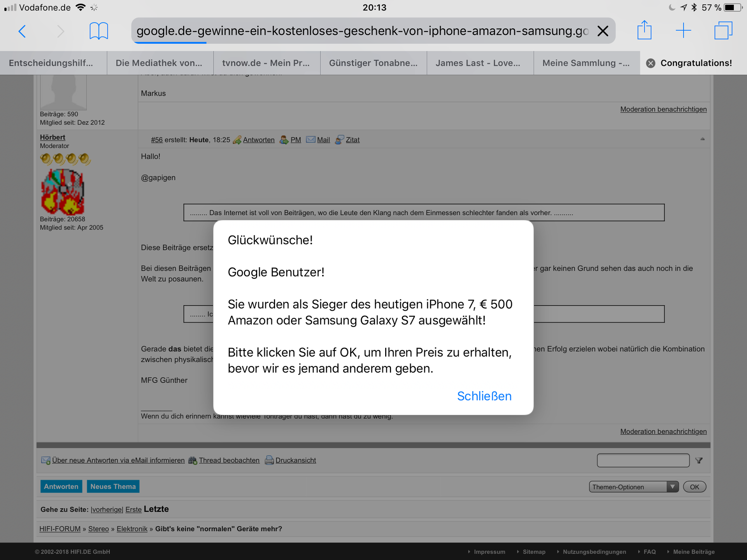Open Elektronik breadcrumb link

132,529
